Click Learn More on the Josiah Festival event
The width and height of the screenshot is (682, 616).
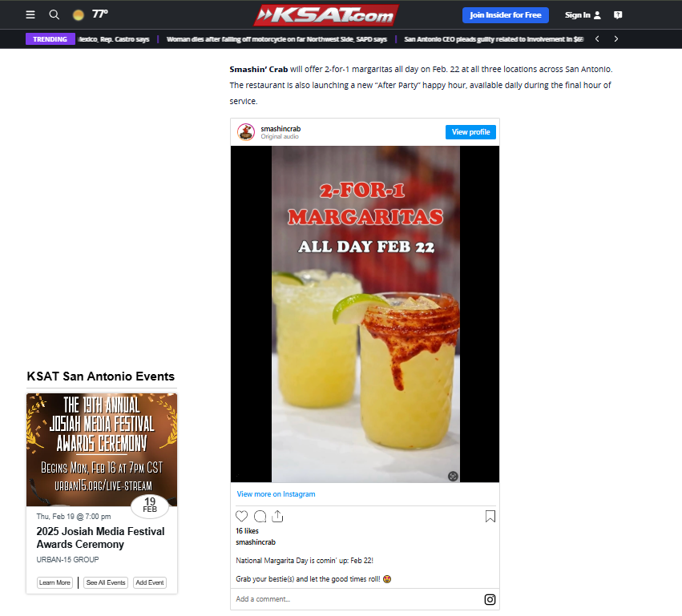click(x=54, y=582)
